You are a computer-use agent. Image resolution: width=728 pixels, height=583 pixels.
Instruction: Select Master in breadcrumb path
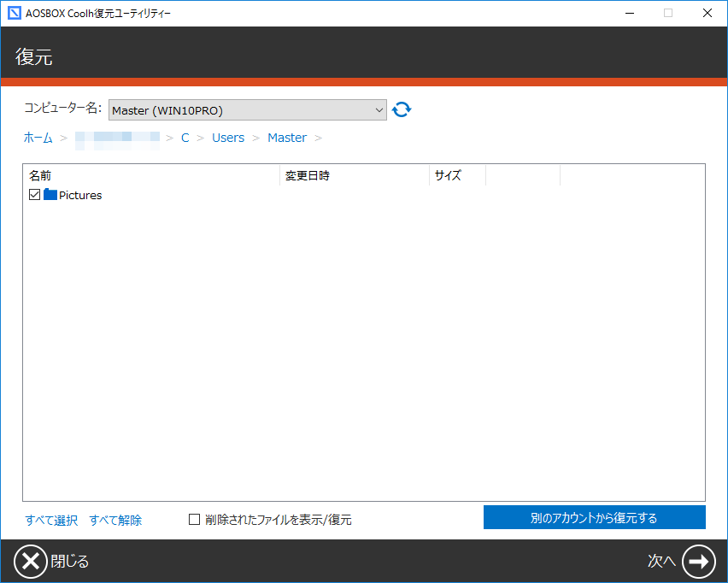(x=287, y=138)
